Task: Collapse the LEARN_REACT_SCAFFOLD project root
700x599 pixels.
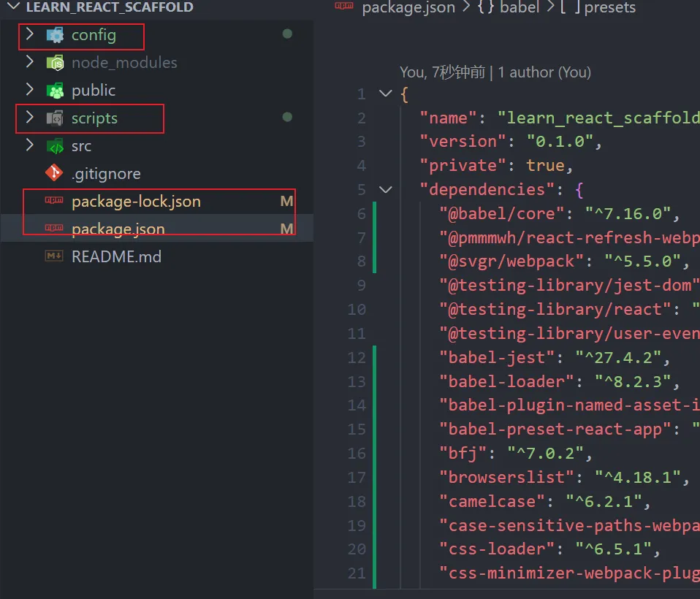Action: point(13,7)
